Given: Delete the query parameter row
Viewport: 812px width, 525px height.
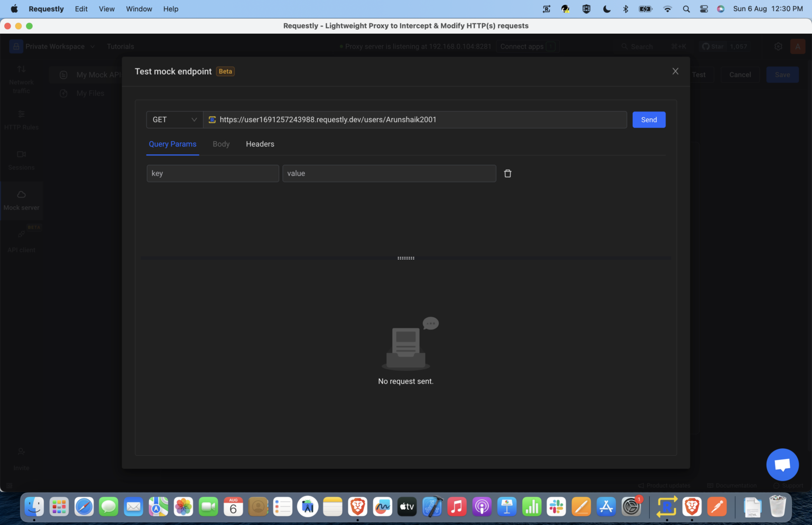Looking at the screenshot, I should click(508, 173).
